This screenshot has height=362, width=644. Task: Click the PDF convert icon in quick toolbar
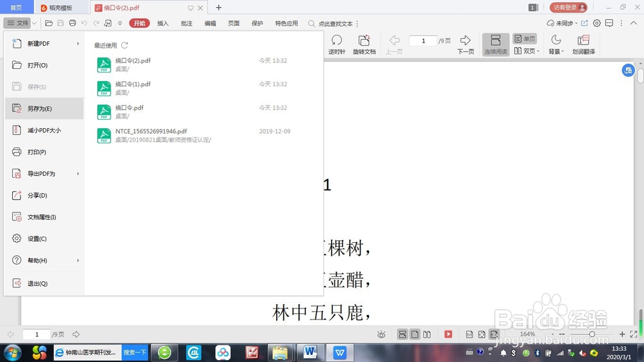pos(108,23)
